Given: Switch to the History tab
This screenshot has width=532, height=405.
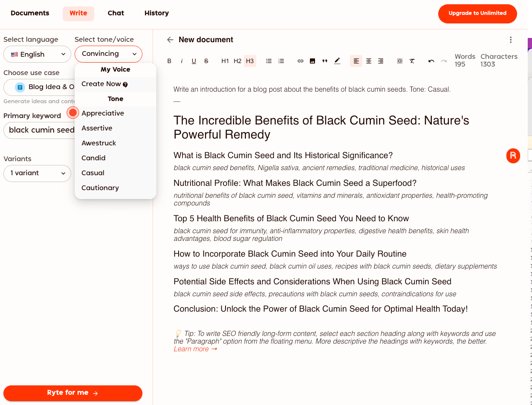Looking at the screenshot, I should pos(156,13).
